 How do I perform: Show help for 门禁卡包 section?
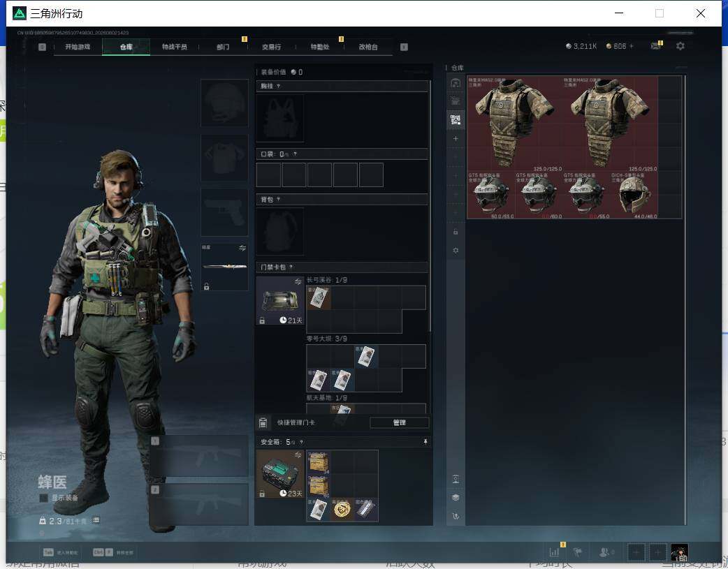coord(291,267)
